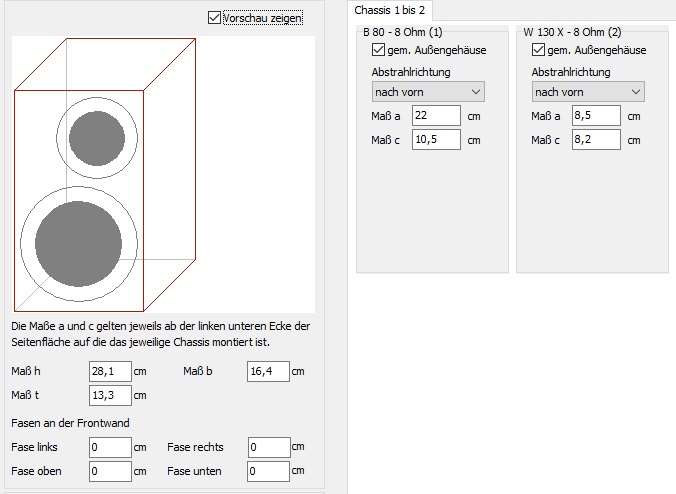This screenshot has width=676, height=494.
Task: Click Maß c field of B 80 chassis
Action: pyautogui.click(x=436, y=140)
